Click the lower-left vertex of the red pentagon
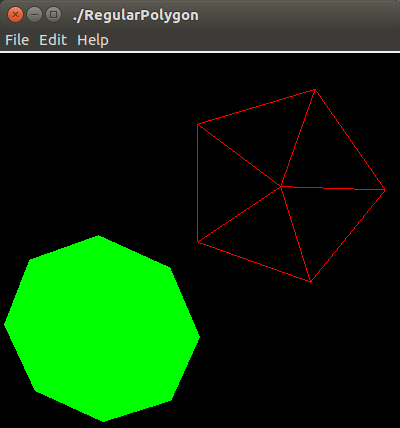The width and height of the screenshot is (400, 428). [x=198, y=242]
